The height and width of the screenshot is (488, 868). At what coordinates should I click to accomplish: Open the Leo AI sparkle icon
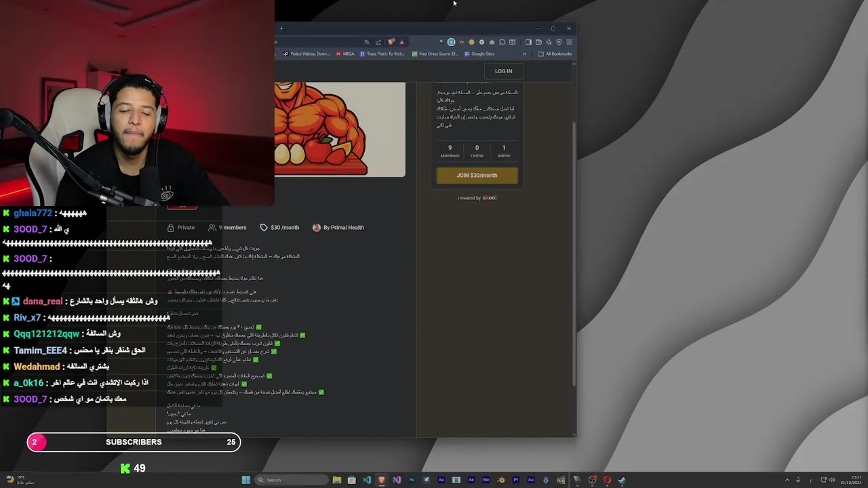pos(549,42)
